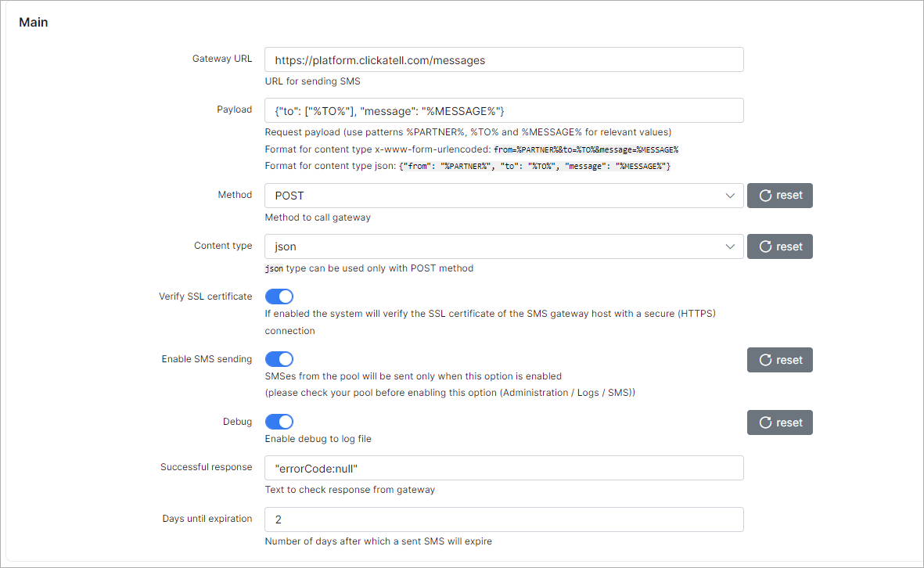The width and height of the screenshot is (924, 568).
Task: Click the circular arrow icon for Debug
Action: click(x=765, y=422)
